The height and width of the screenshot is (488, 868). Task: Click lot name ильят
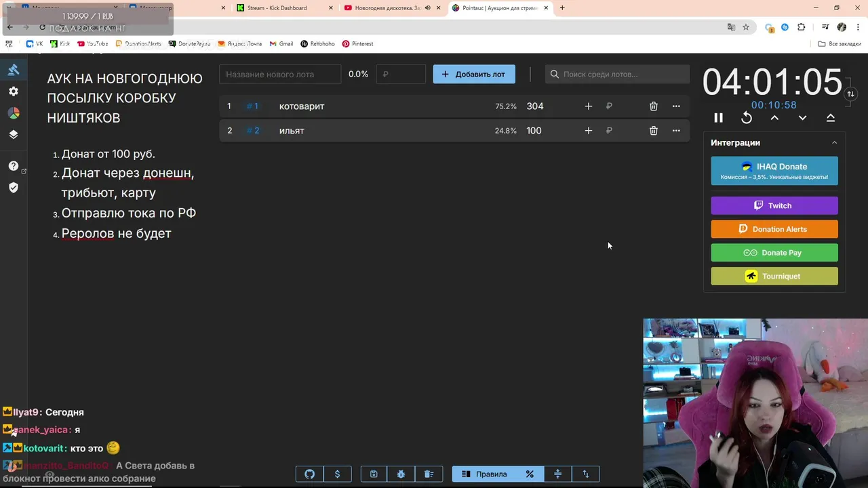click(x=292, y=131)
